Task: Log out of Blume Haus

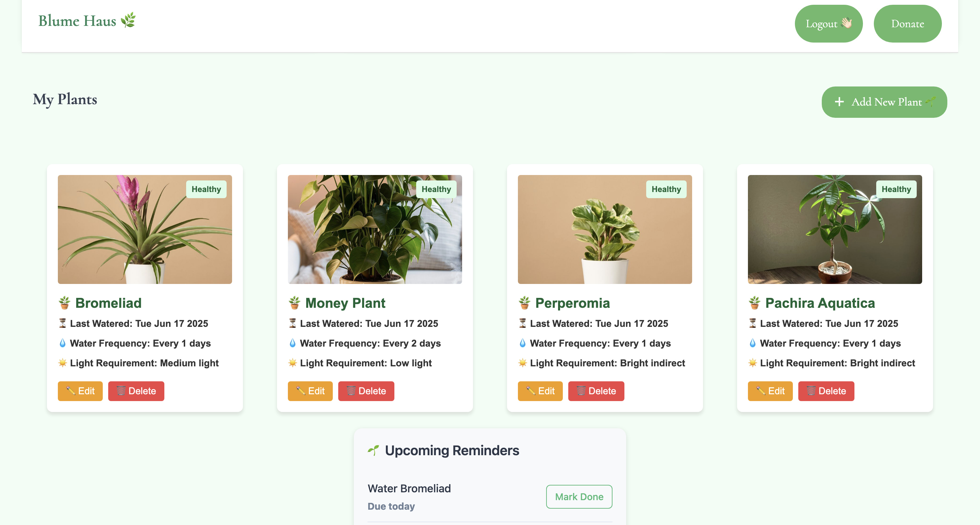Action: tap(828, 23)
